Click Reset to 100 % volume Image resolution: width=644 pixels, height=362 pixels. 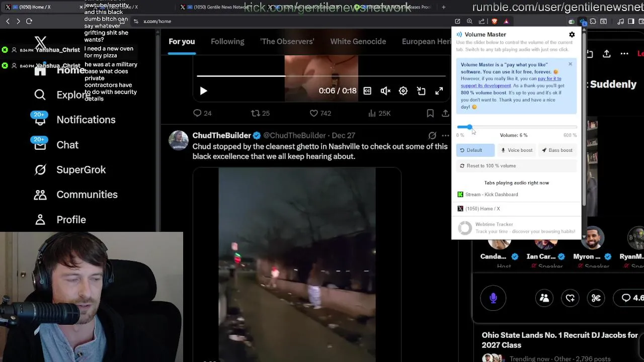coord(516,166)
